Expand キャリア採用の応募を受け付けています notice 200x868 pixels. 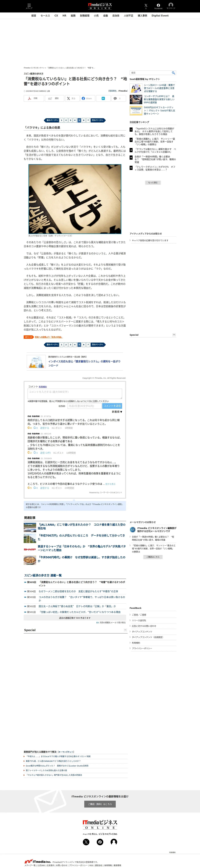click(150, 240)
